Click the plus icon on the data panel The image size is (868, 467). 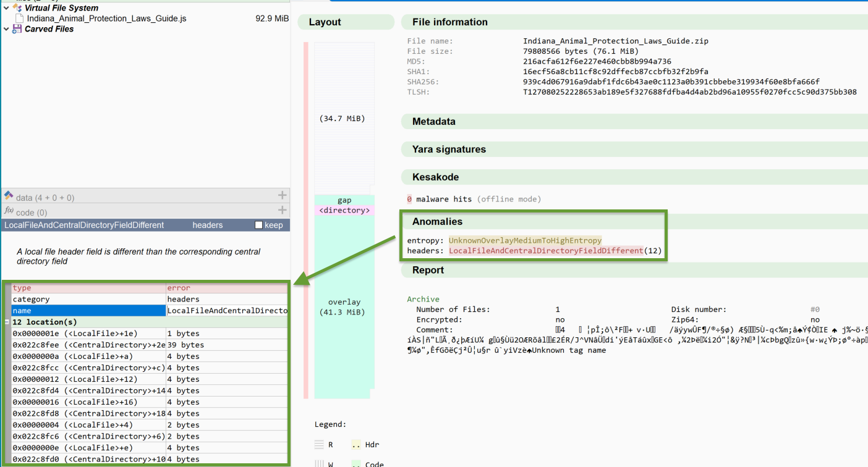point(283,196)
